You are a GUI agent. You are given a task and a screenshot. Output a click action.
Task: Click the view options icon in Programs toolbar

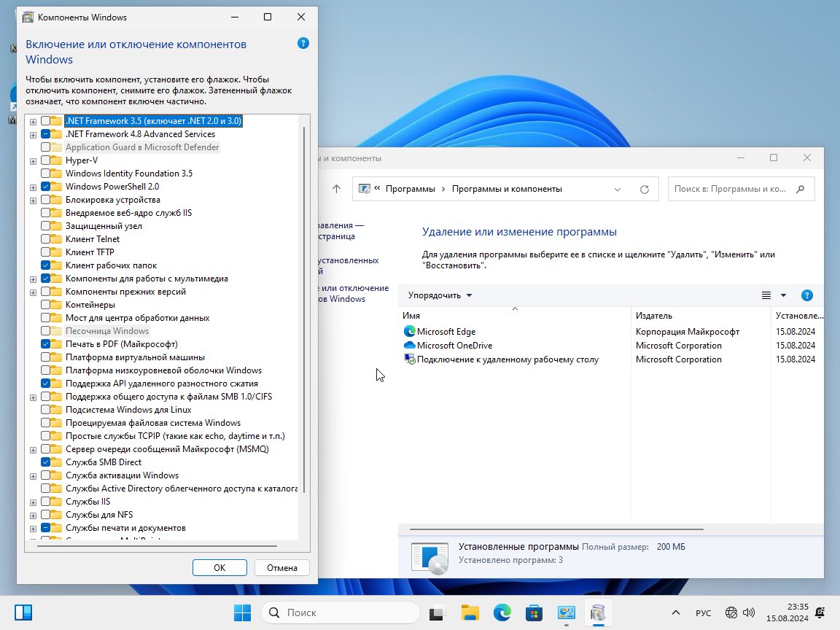[766, 295]
